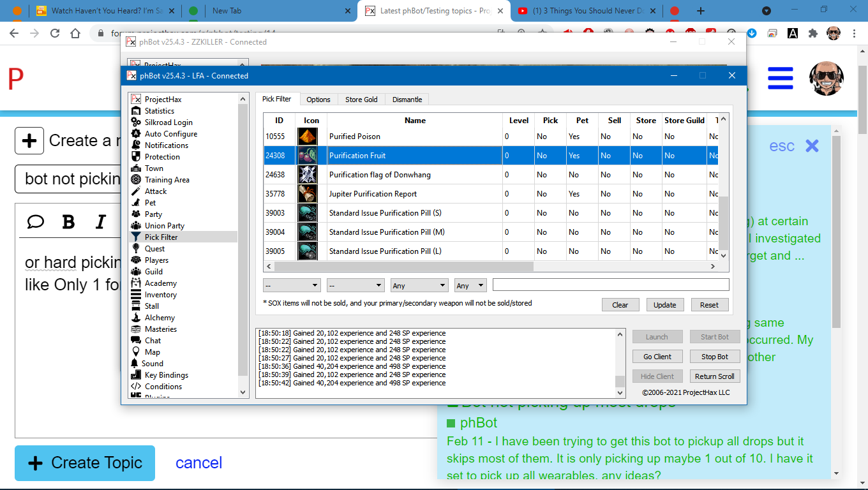Click the Update button
The image size is (868, 490).
pyautogui.click(x=664, y=305)
